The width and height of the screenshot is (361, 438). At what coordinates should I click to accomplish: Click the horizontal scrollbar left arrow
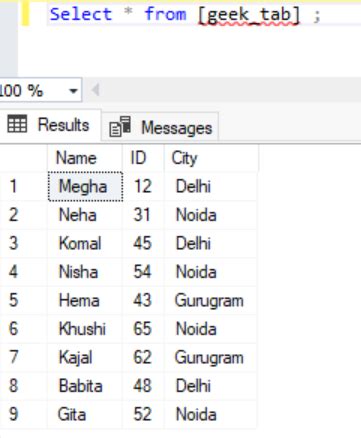point(95,90)
